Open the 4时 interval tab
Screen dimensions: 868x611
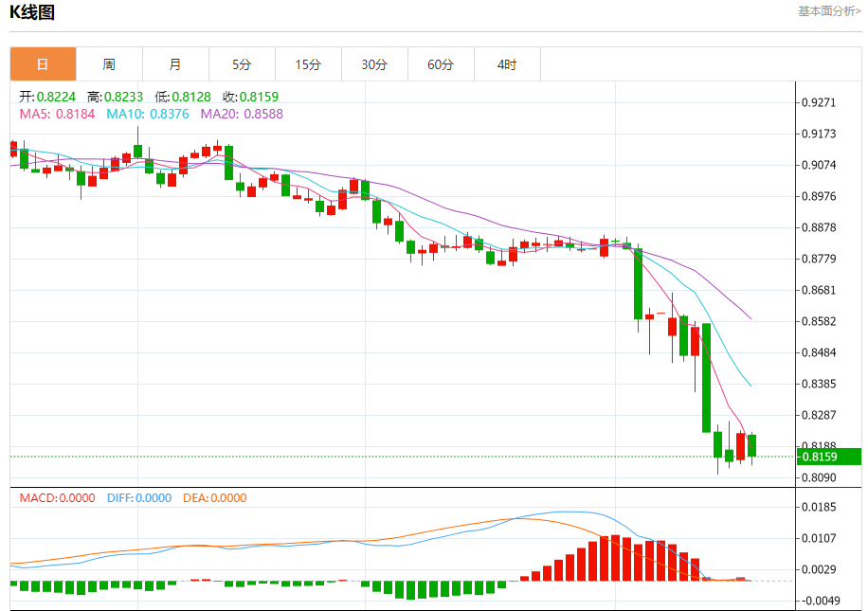507,64
